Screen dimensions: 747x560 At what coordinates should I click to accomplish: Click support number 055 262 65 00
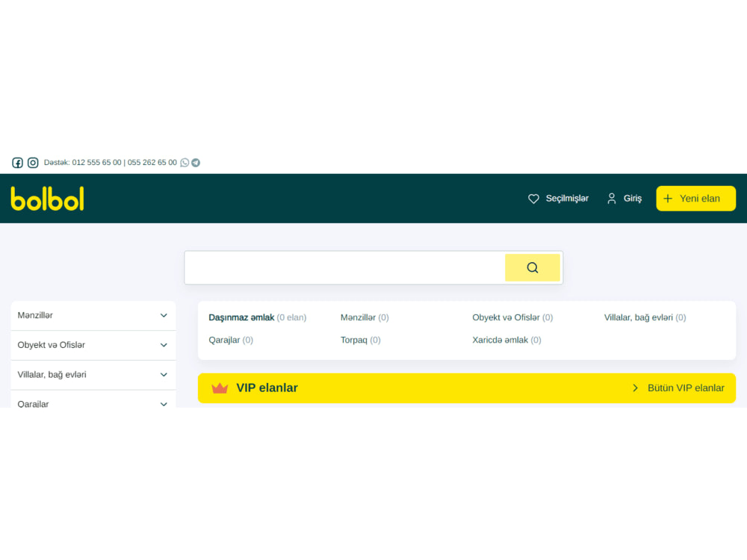152,162
